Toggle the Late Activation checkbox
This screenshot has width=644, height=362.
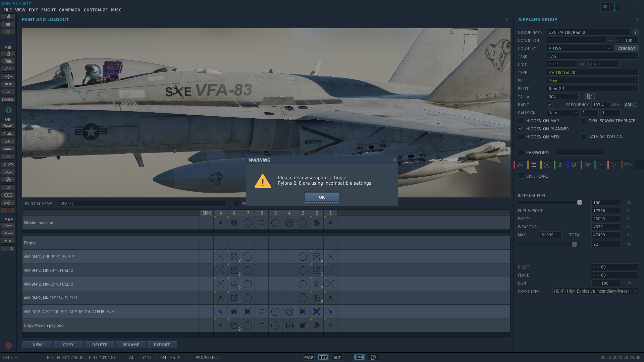pyautogui.click(x=583, y=137)
